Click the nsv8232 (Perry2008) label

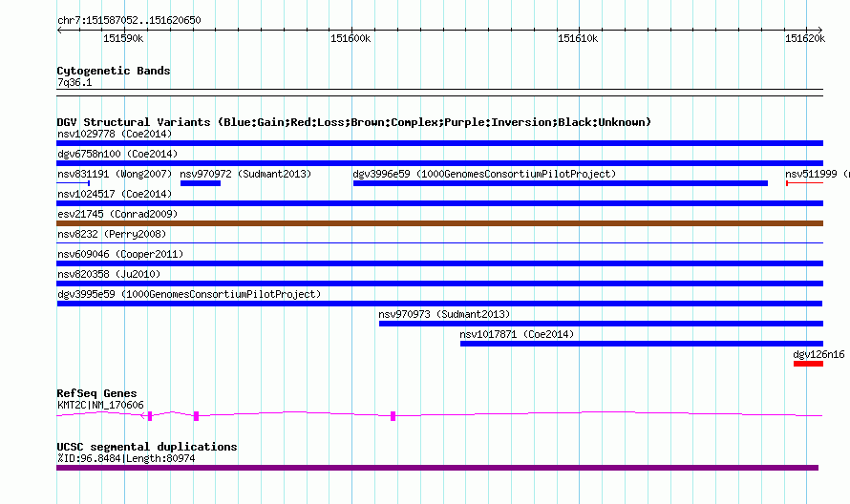112,234
